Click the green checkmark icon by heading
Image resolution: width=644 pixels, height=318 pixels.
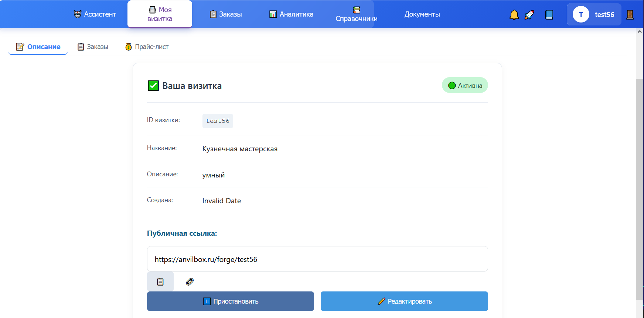[x=153, y=86]
